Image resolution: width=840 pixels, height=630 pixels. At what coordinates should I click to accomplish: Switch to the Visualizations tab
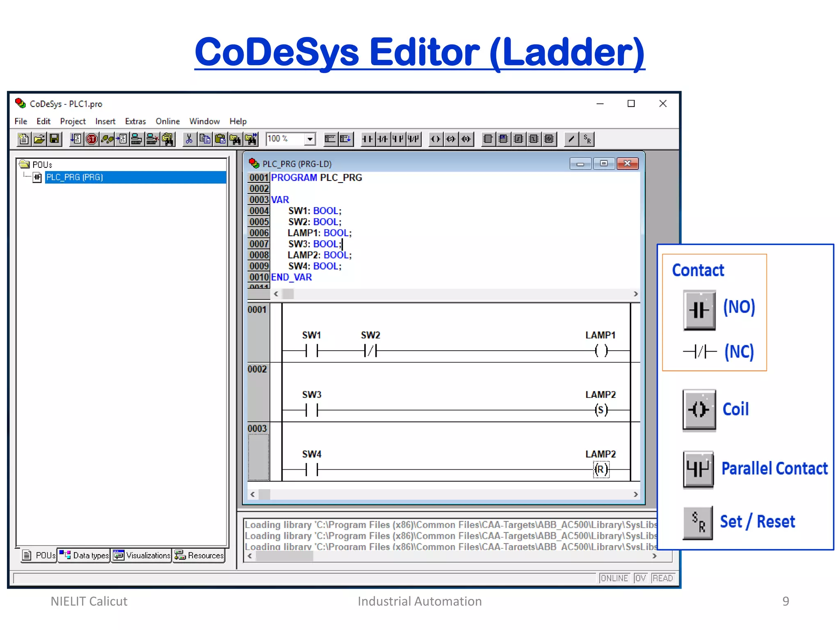(142, 555)
